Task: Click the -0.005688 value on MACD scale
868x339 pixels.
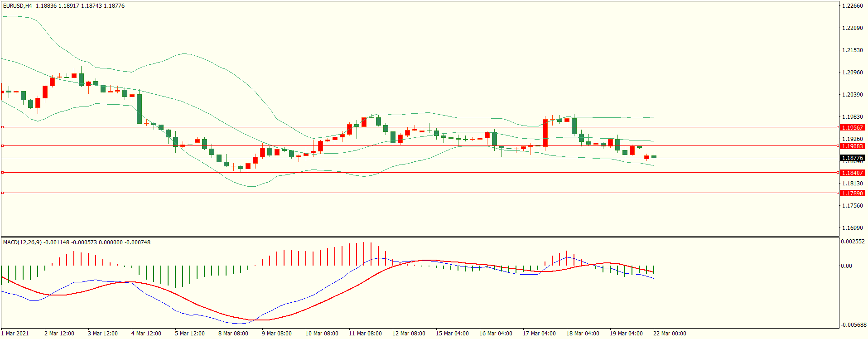Action: pos(853,325)
